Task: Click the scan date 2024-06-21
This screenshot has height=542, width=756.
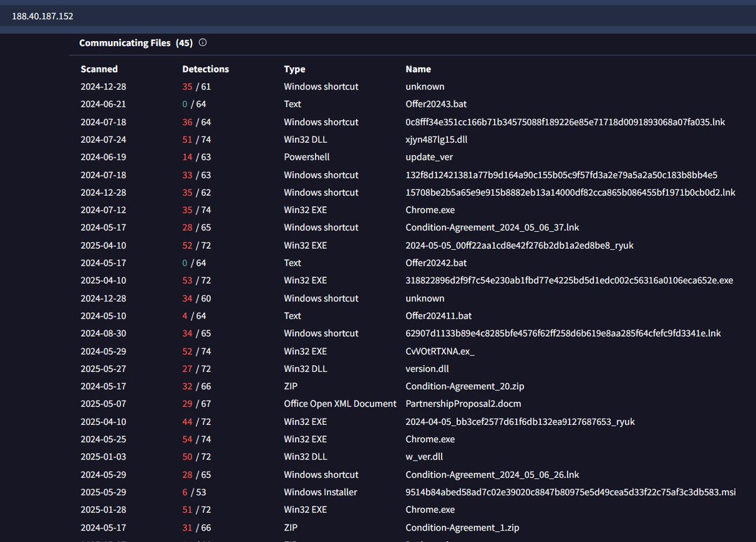Action: [103, 104]
